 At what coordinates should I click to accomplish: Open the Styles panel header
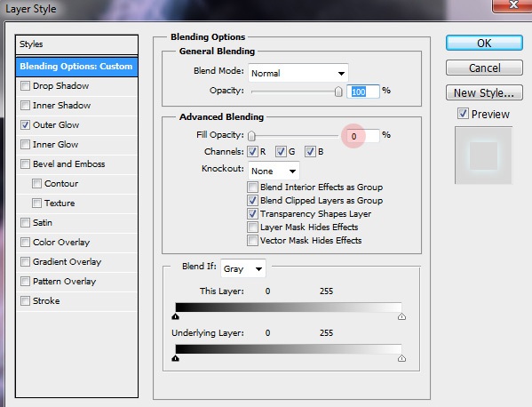point(76,44)
